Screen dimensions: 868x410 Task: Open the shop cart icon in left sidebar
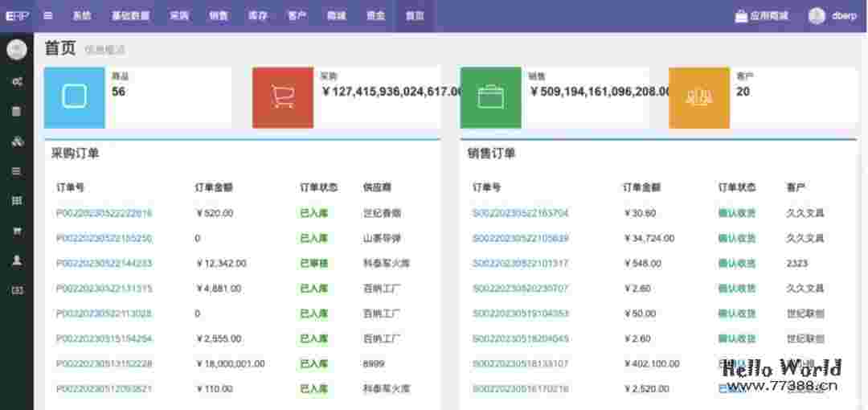[17, 231]
